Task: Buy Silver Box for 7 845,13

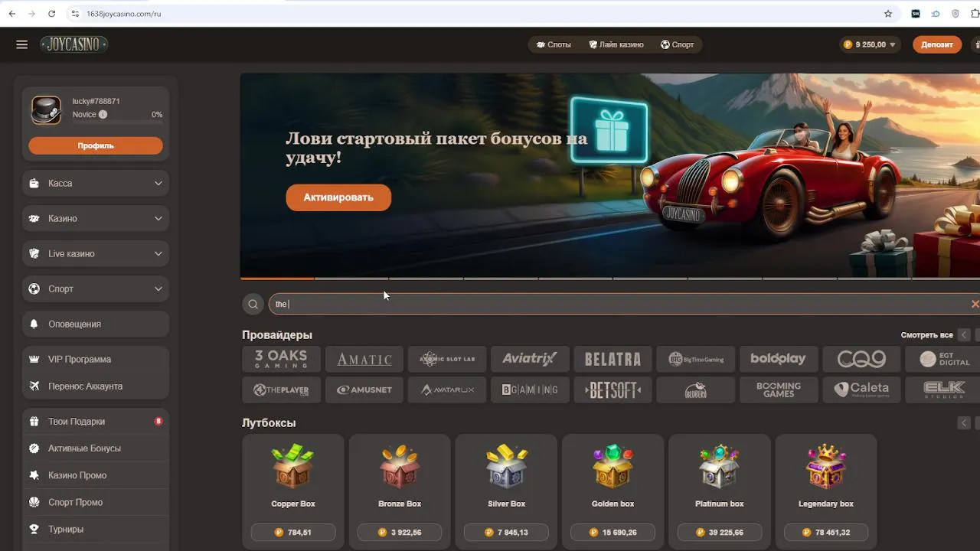Action: pos(507,533)
